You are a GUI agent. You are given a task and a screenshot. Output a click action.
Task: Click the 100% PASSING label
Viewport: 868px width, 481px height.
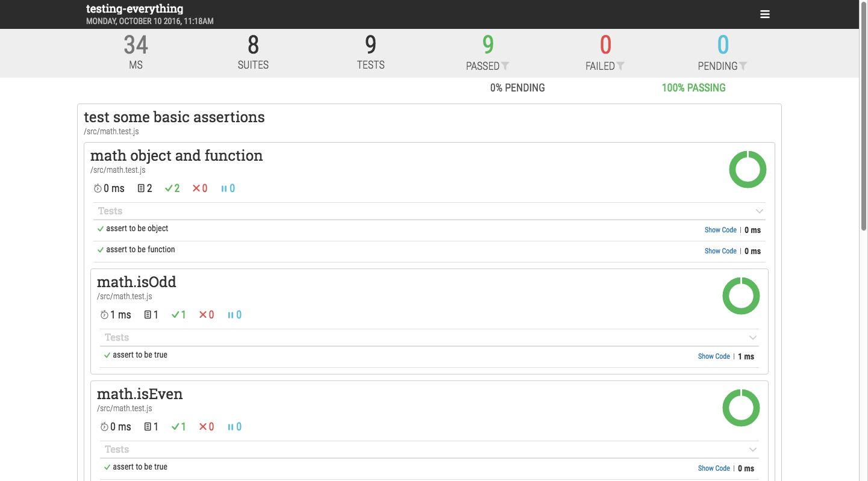click(693, 88)
